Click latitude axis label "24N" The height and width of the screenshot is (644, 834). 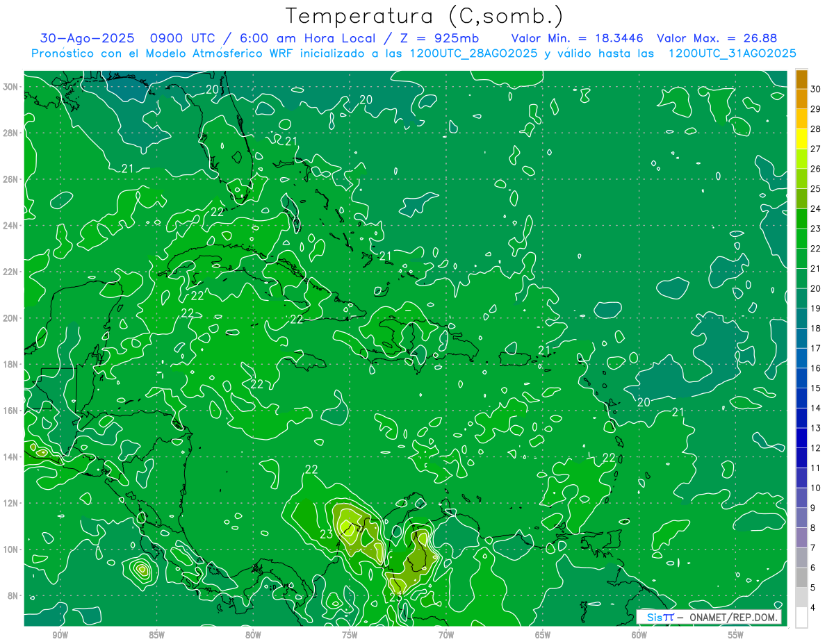(x=11, y=226)
